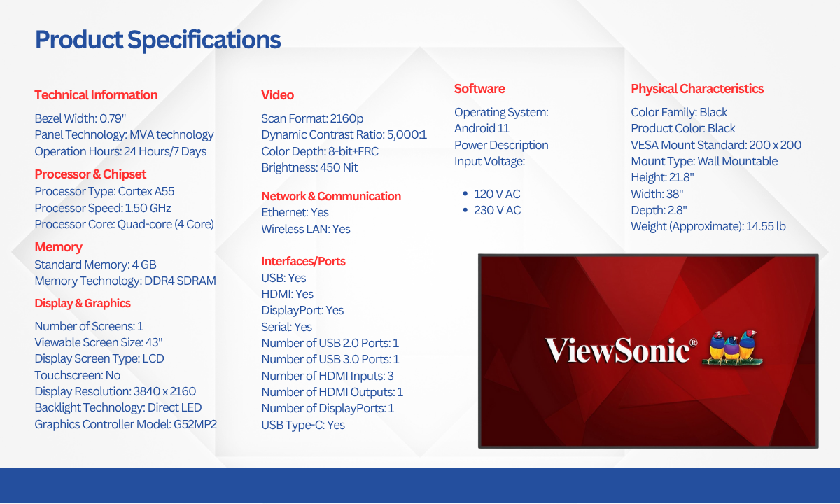
Task: Click 'Number of HDMI Outputs: 1' line
Action: pyautogui.click(x=332, y=392)
